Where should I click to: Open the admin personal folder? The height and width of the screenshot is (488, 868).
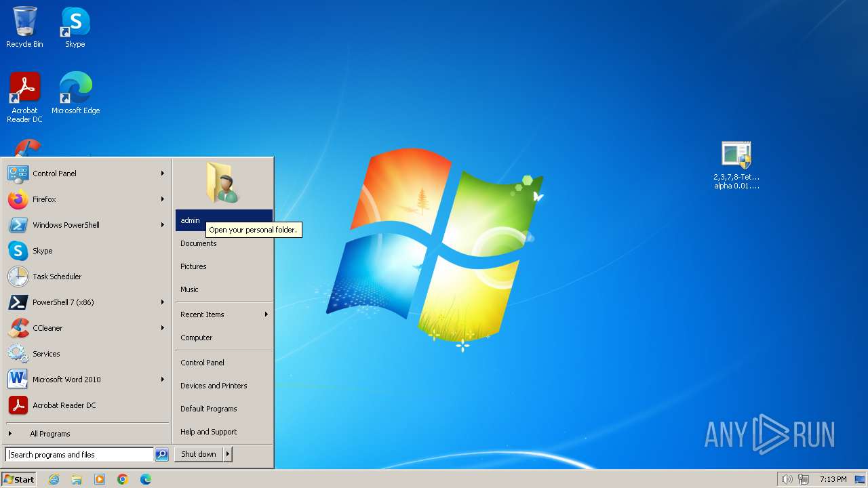(224, 220)
